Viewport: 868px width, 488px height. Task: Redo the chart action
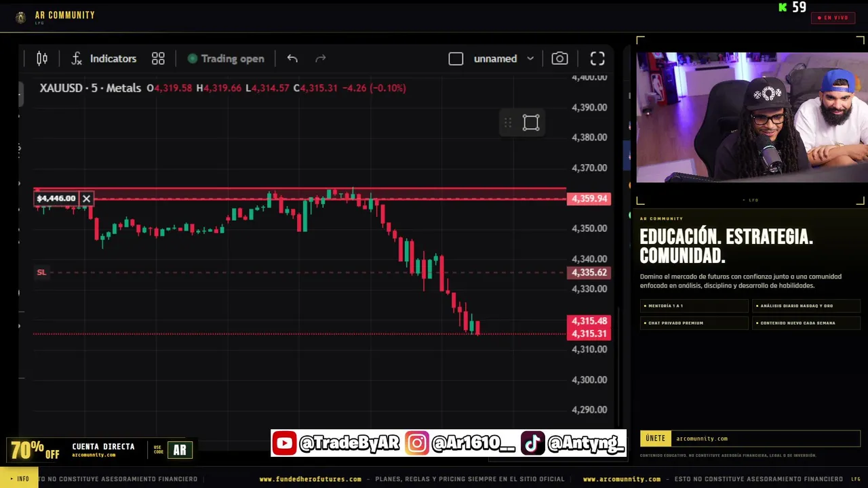click(321, 59)
